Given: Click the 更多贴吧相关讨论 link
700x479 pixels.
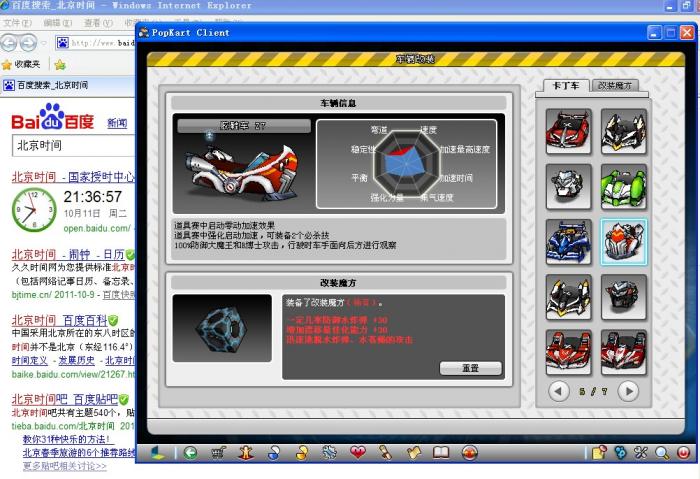Looking at the screenshot, I should click(65, 467).
